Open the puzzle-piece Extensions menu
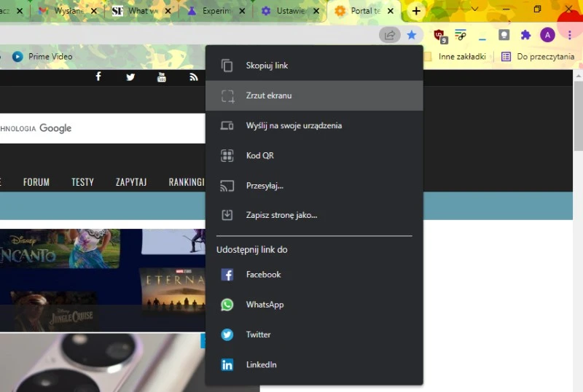The width and height of the screenshot is (583, 392). pos(525,35)
